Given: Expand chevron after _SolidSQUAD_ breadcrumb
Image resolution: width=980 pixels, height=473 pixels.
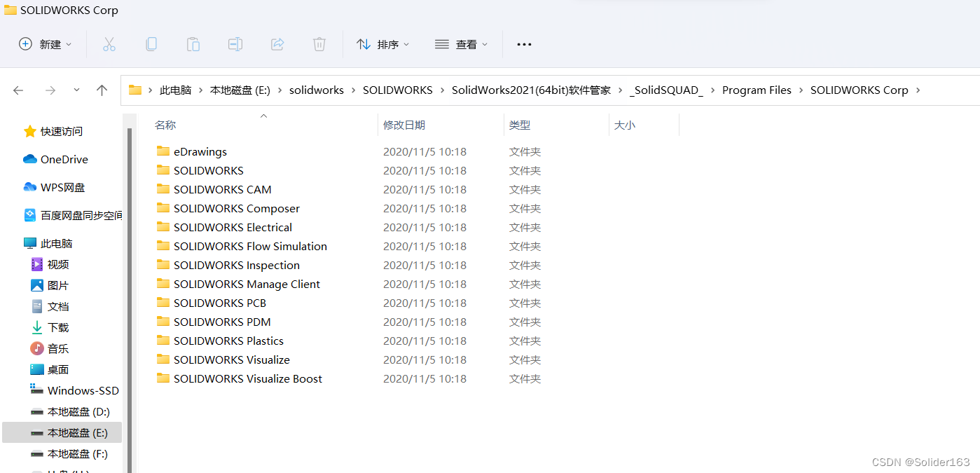Looking at the screenshot, I should [x=712, y=90].
